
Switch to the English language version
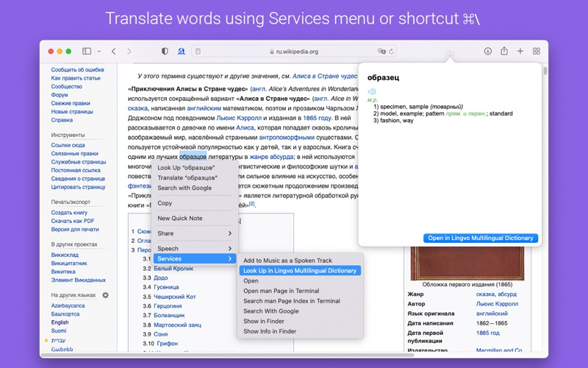tap(60, 322)
